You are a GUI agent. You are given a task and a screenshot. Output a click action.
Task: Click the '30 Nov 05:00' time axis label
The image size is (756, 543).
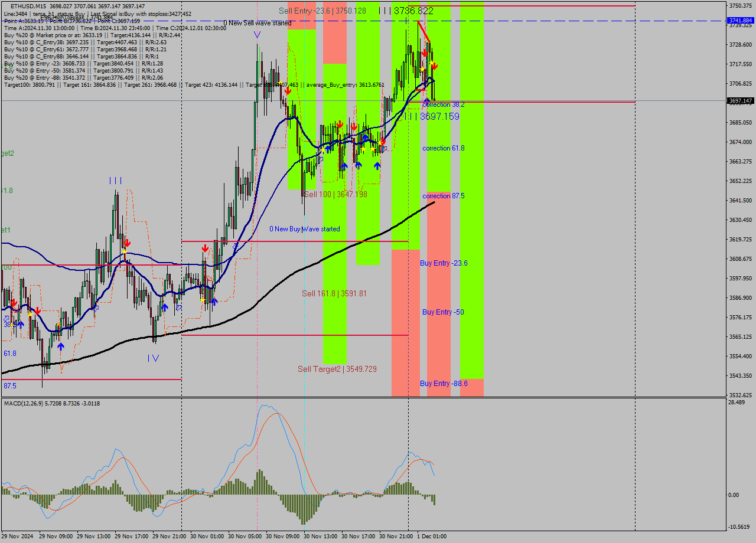[245, 537]
